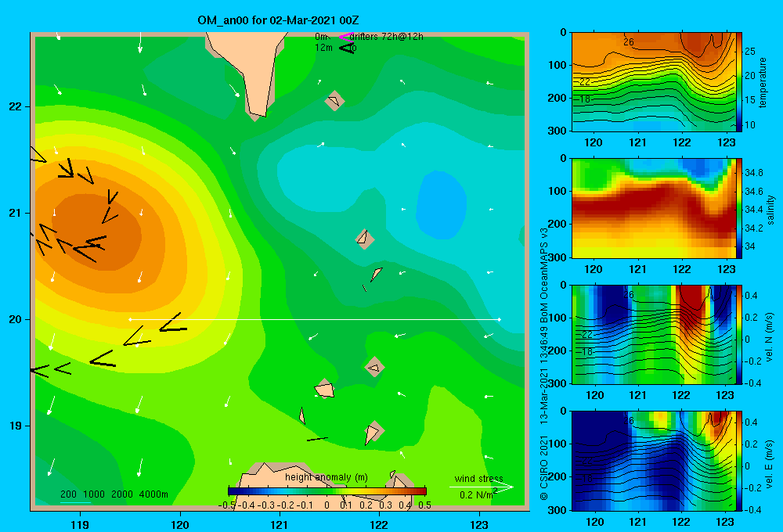
Task: Click the '-0.5' tick on height anomaly scale
Action: coord(226,505)
